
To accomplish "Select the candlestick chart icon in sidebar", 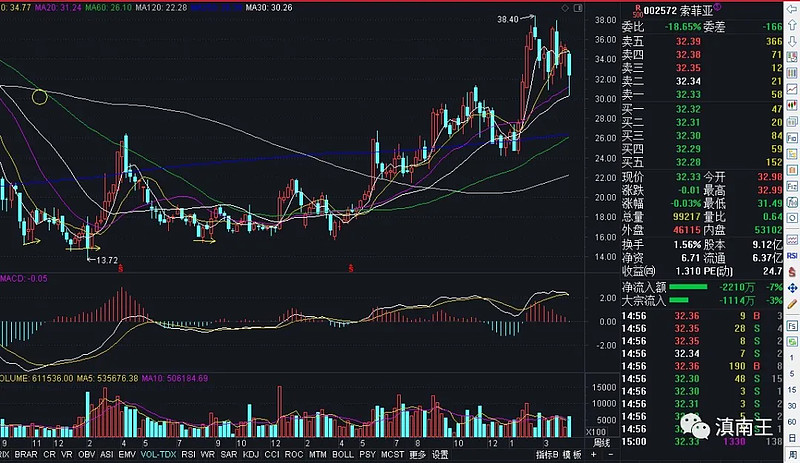I will (x=792, y=106).
